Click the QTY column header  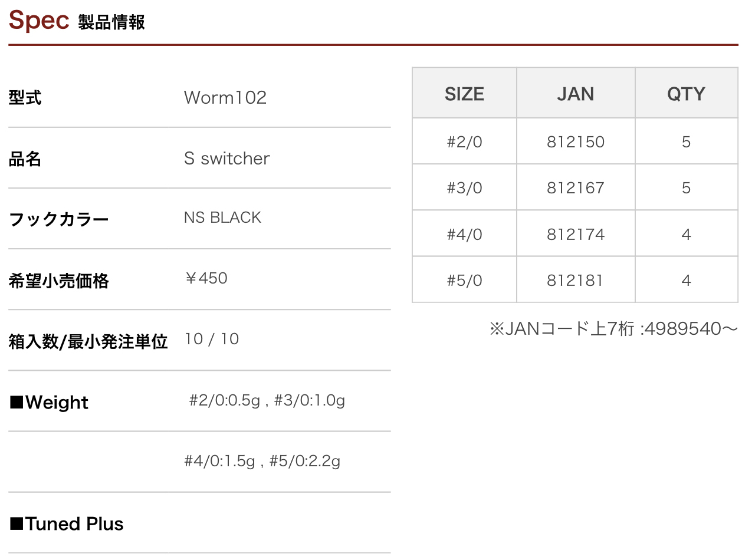[686, 94]
